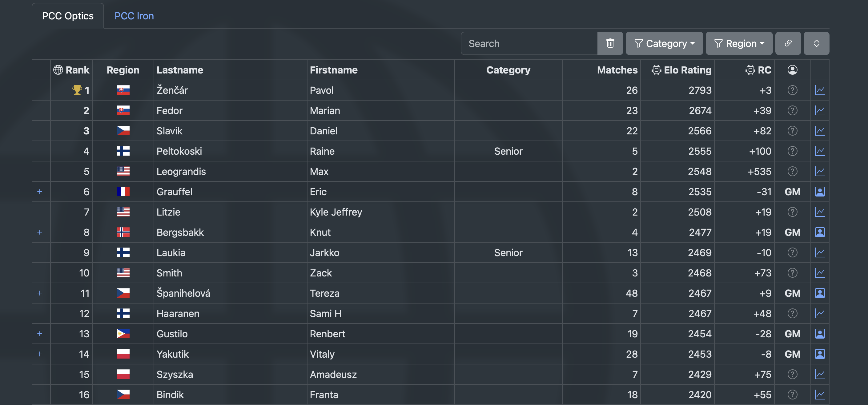The image size is (868, 405).
Task: Open the Category filter dropdown
Action: pyautogui.click(x=664, y=43)
